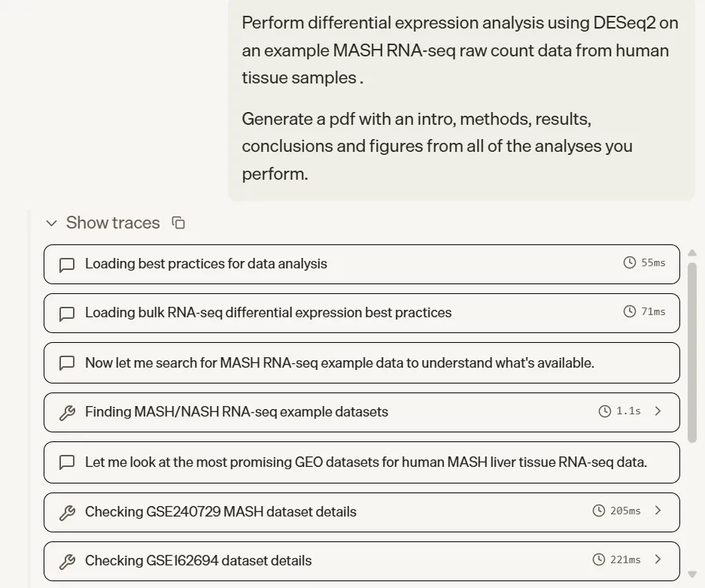Click the clock icon next to 1.1s
The width and height of the screenshot is (705, 588).
click(x=605, y=411)
